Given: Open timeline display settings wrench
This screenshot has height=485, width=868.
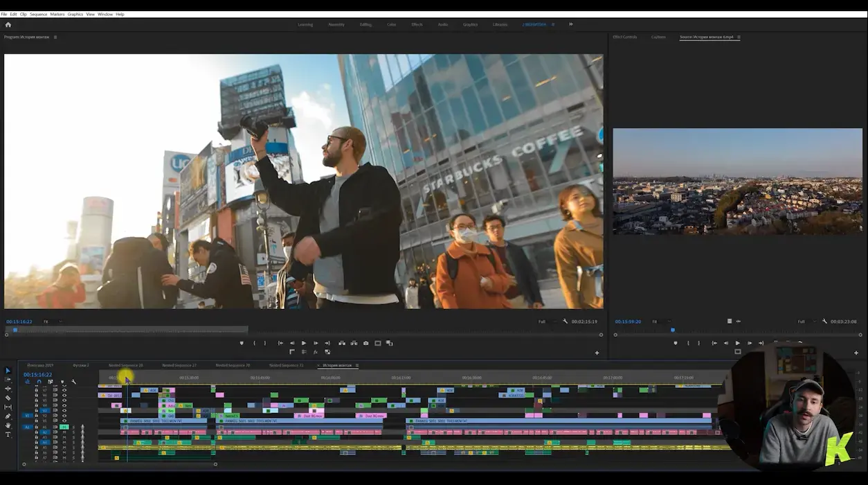Looking at the screenshot, I should 73,382.
